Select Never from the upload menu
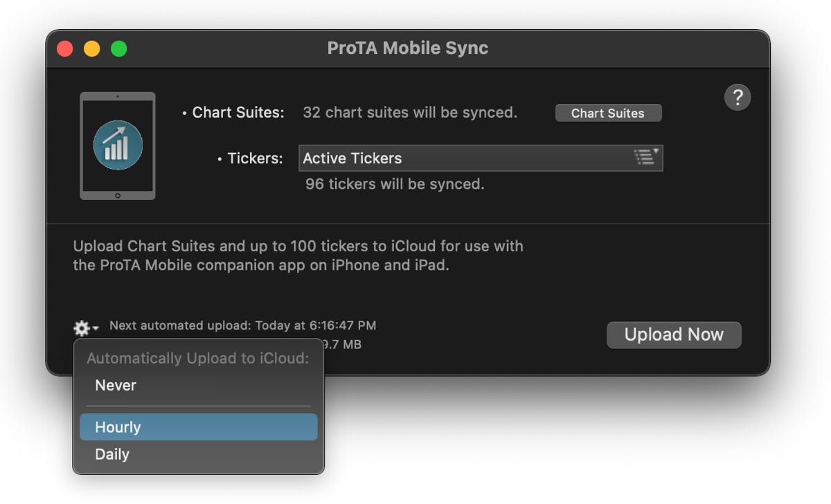The width and height of the screenshot is (831, 504). [x=116, y=386]
